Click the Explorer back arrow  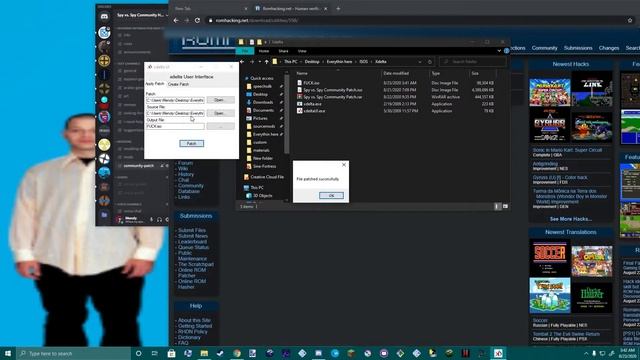pyautogui.click(x=242, y=62)
